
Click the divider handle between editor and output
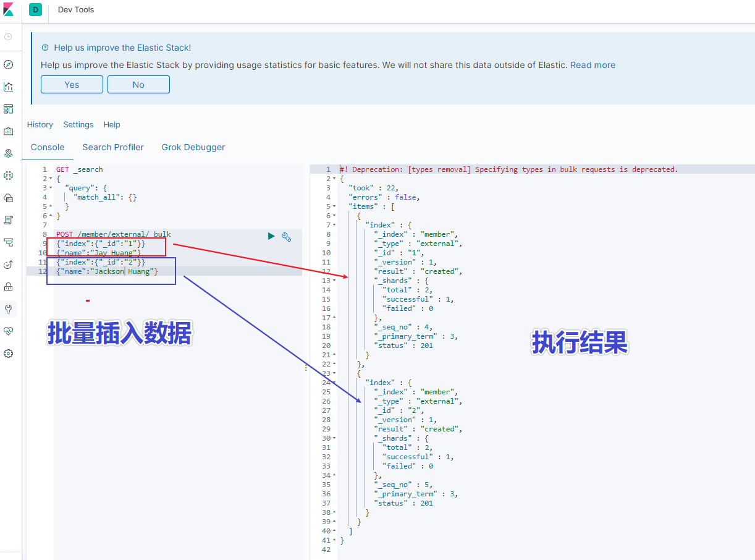tap(306, 367)
